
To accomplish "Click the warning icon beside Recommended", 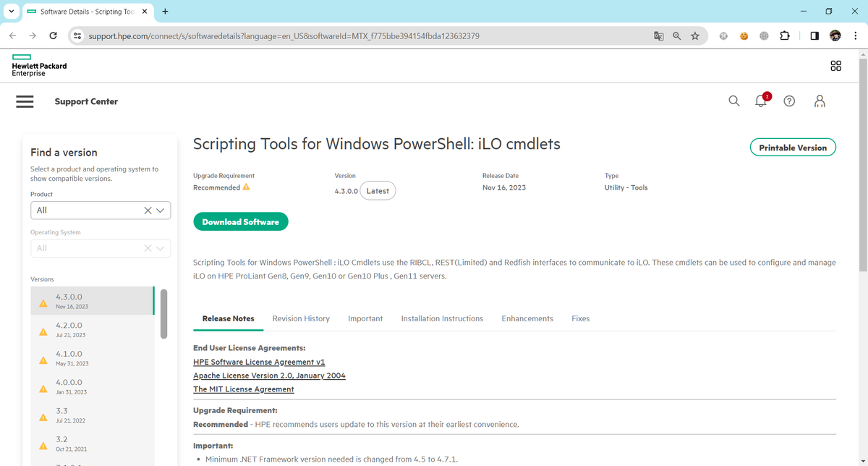I will [247, 187].
